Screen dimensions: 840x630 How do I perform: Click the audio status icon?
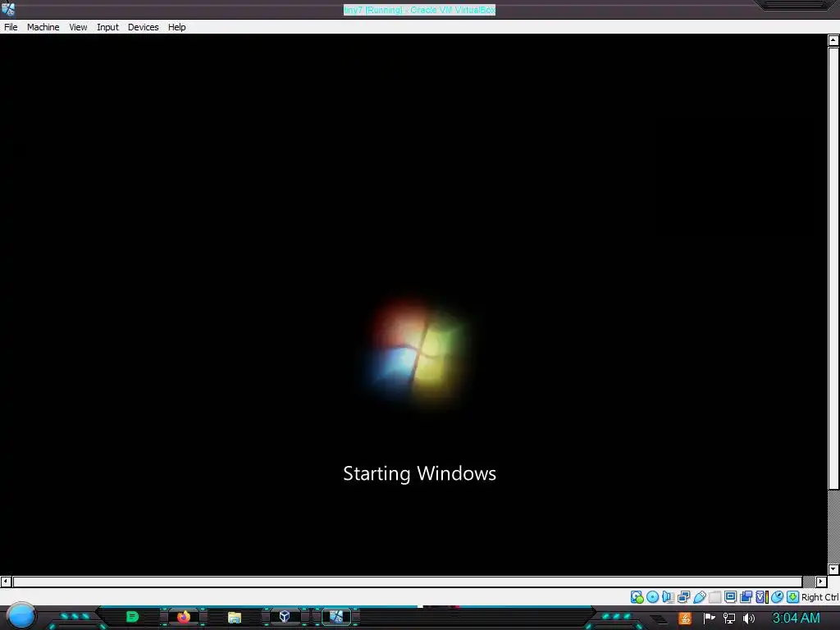click(x=668, y=597)
